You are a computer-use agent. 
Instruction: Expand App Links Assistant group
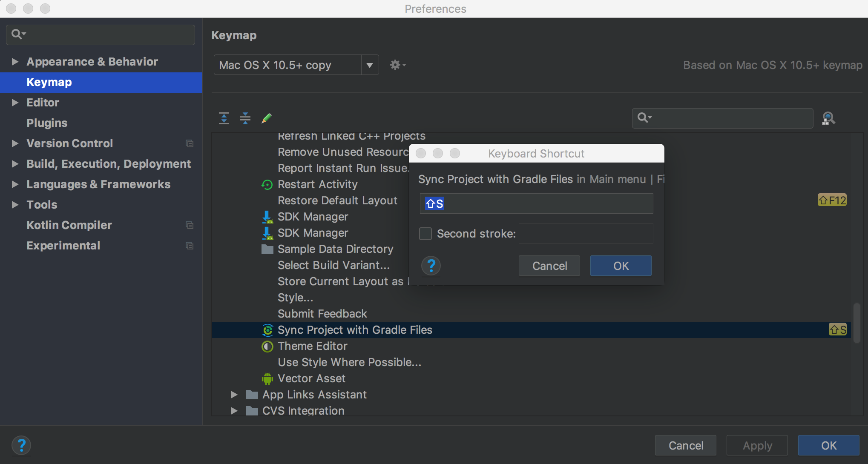tap(234, 395)
